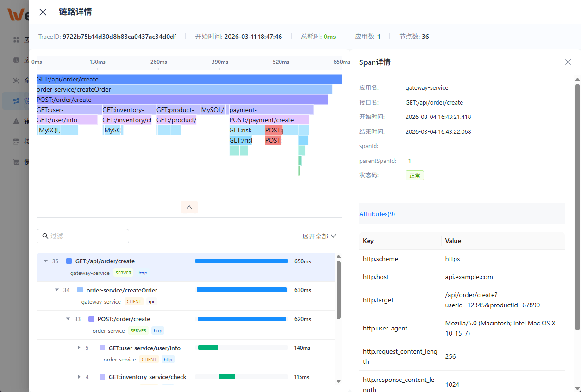Click the warning triangle sidebar icon

click(16, 121)
